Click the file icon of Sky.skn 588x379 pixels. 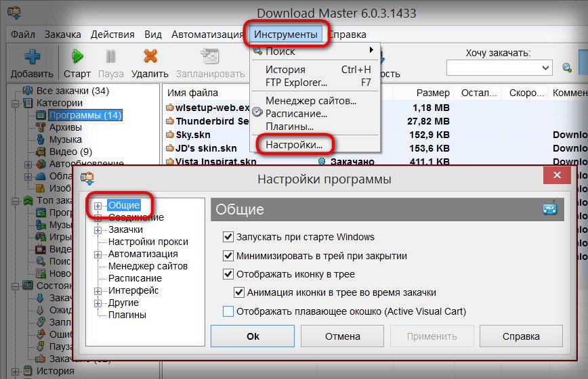coord(170,135)
